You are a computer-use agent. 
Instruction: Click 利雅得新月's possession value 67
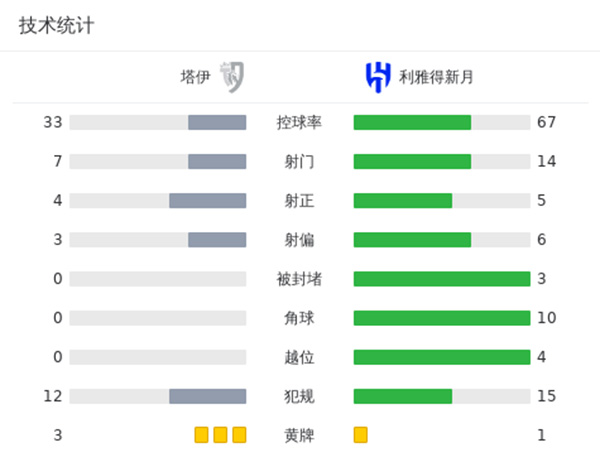click(546, 123)
